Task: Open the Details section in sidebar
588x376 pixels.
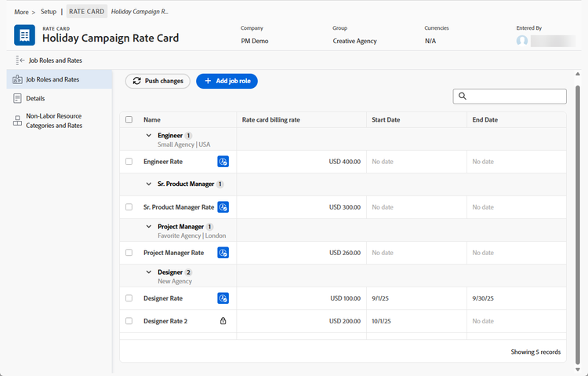Action: pos(35,98)
